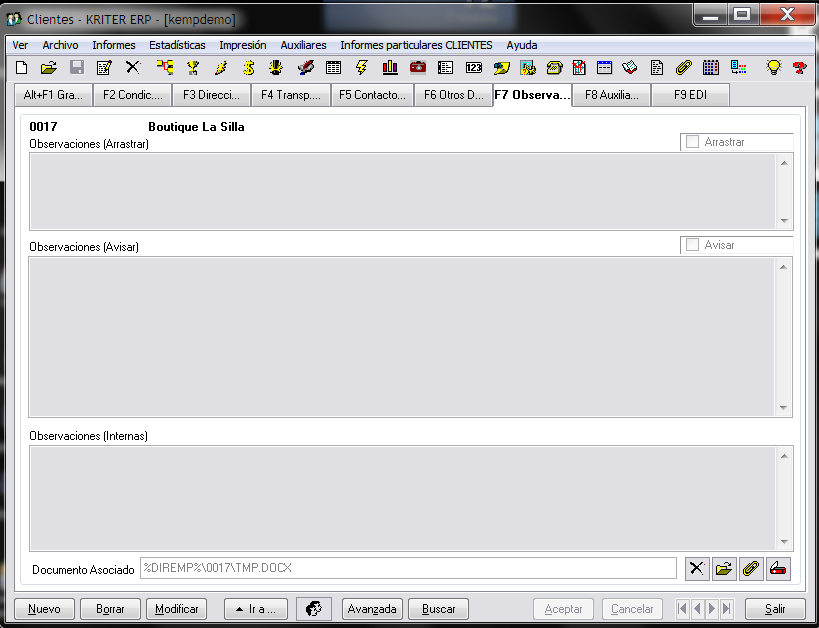Click the yellow dollar sign icon
The image size is (819, 628).
tap(249, 67)
